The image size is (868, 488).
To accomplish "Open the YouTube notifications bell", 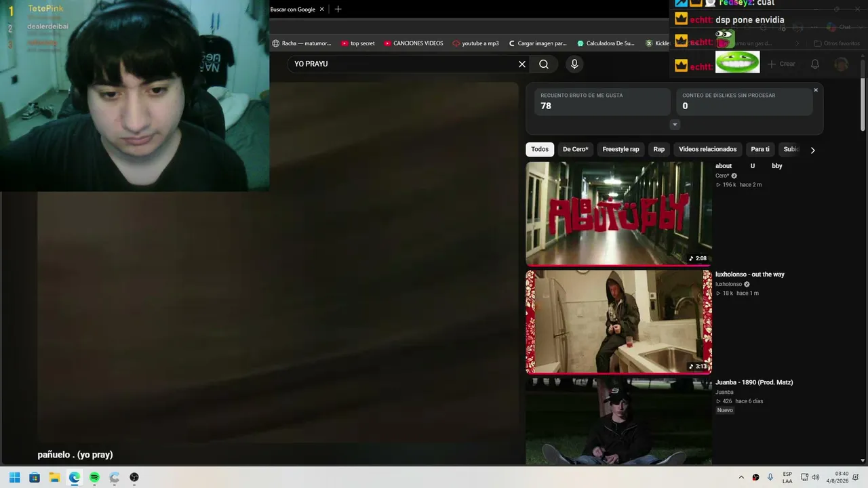I will 815,64.
